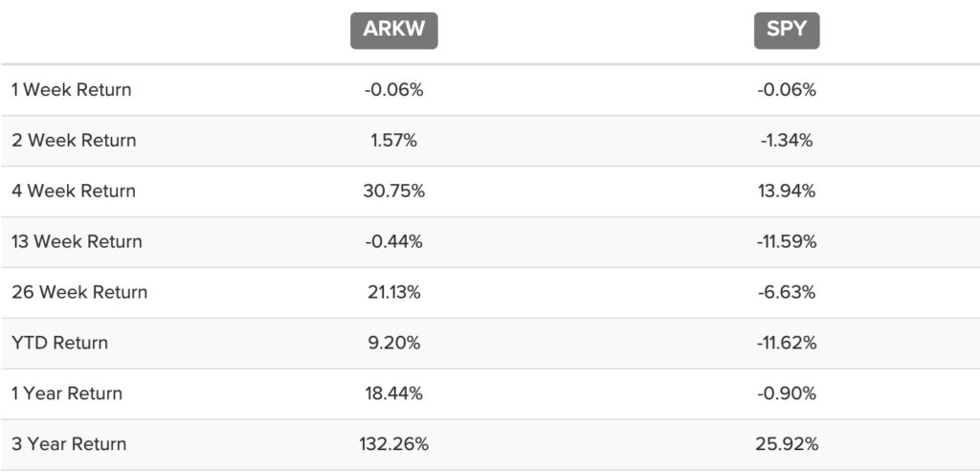This screenshot has height=472, width=980.
Task: Select SPY's -11.62% YTD return cell
Action: coord(787,343)
